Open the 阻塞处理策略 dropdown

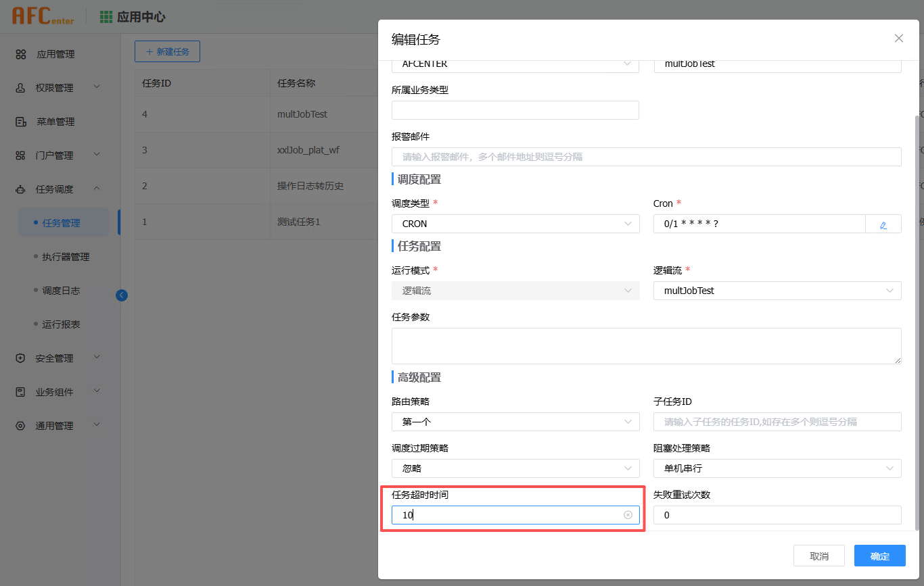(x=777, y=468)
